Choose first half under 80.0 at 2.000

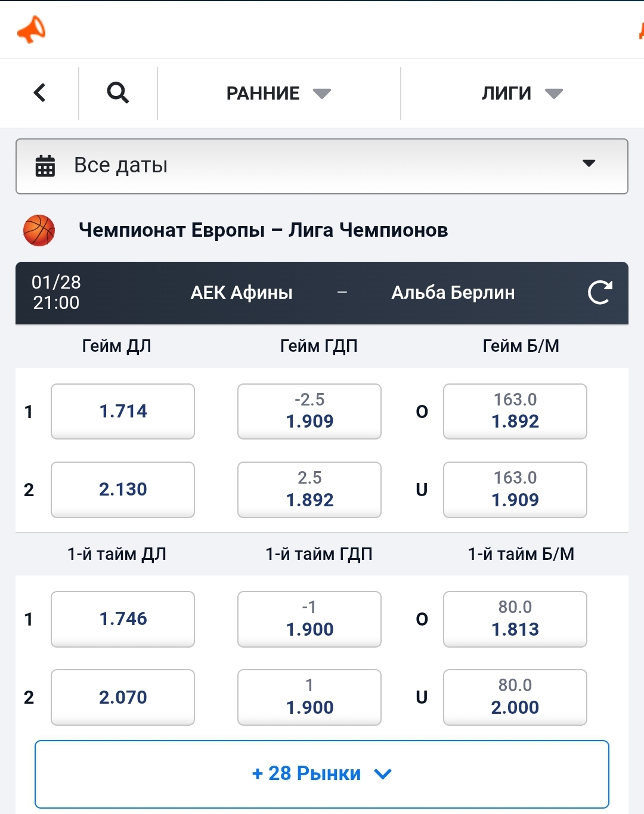pos(515,697)
